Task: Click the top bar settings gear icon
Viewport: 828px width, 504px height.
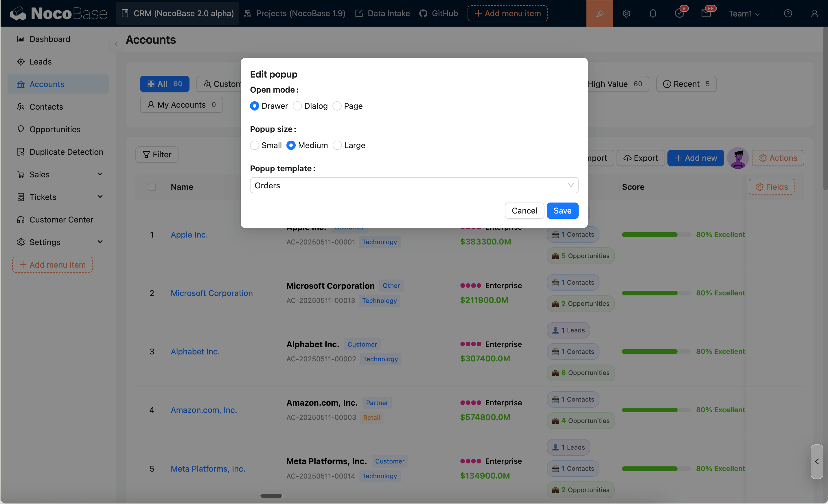Action: pyautogui.click(x=626, y=13)
